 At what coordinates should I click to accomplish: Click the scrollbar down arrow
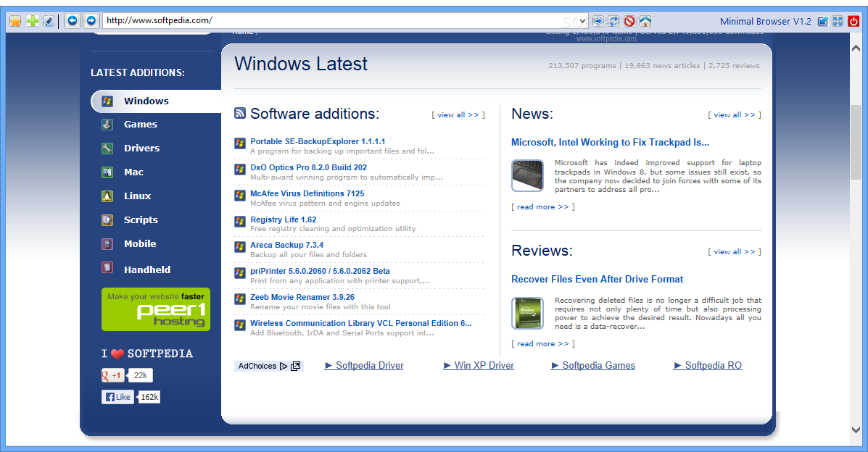coord(856,430)
